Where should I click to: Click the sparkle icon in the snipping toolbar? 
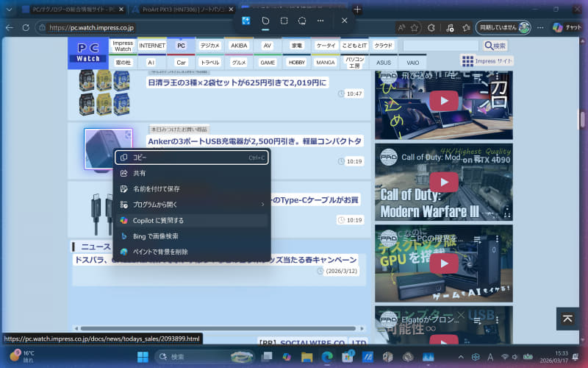point(246,21)
